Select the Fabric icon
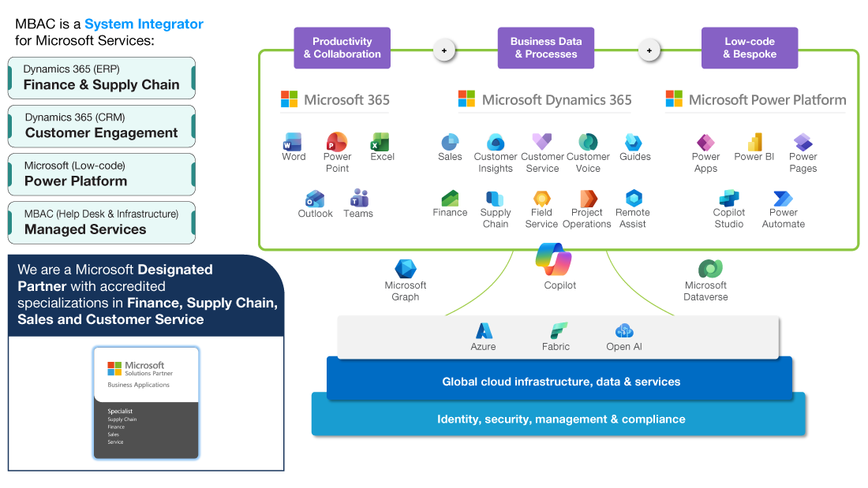The height and width of the screenshot is (488, 868). point(559,330)
